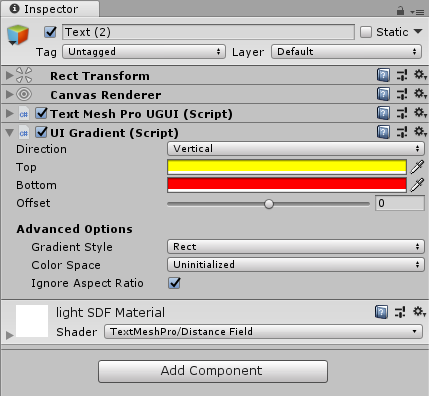Screen dimensions: 429x396
Task: Expand the Canvas Renderer foldout
Action: (x=9, y=95)
